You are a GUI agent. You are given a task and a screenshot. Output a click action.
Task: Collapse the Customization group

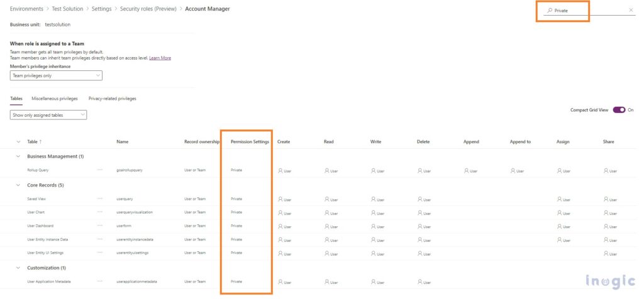tap(18, 268)
